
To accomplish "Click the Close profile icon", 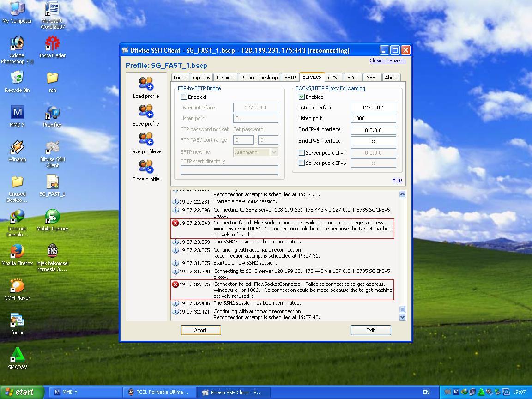I will [x=146, y=167].
